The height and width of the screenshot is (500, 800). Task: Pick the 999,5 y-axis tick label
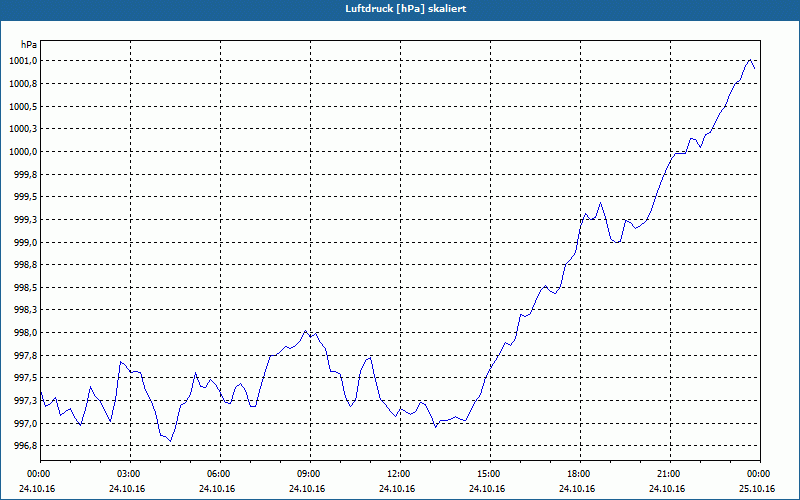click(x=26, y=197)
